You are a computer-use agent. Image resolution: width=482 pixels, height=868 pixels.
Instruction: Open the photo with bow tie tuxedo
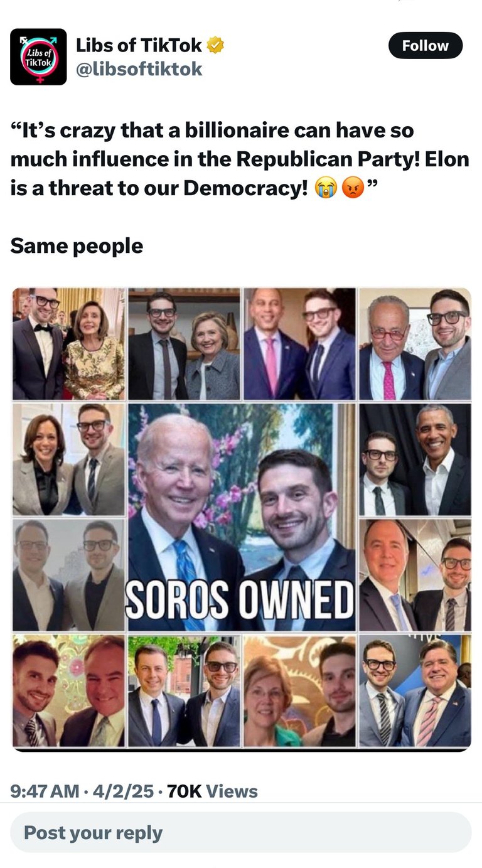69,344
